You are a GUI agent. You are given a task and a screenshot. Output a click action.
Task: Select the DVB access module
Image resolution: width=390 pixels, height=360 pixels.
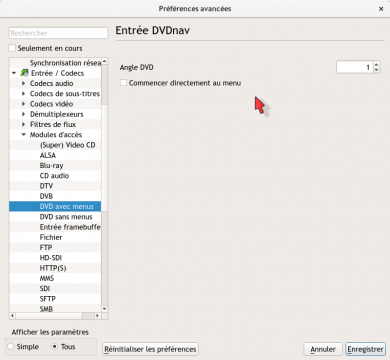tap(55, 196)
